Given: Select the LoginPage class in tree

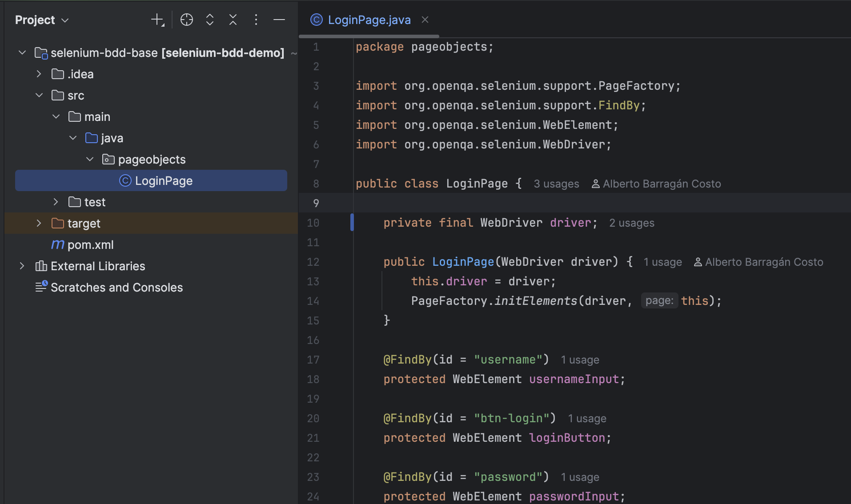Looking at the screenshot, I should 151,180.
